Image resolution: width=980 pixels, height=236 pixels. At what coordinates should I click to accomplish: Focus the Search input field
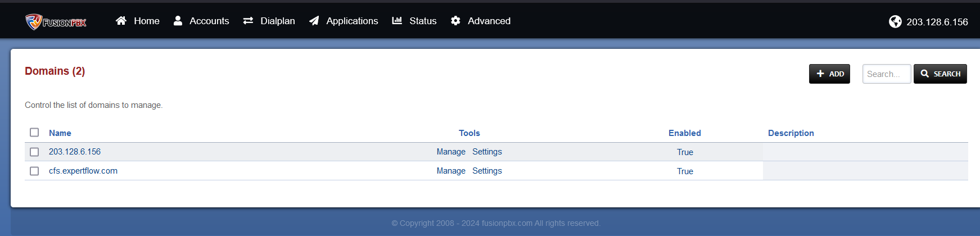[886, 74]
